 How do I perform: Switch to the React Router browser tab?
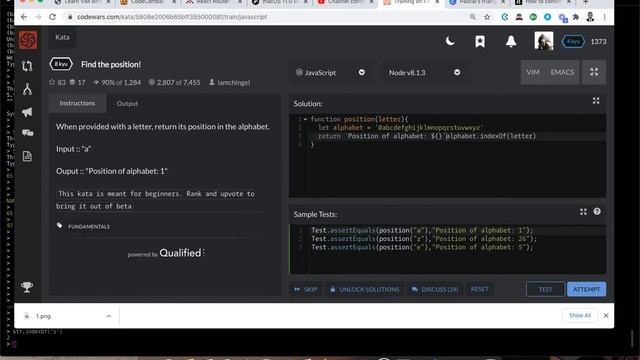pyautogui.click(x=213, y=2)
